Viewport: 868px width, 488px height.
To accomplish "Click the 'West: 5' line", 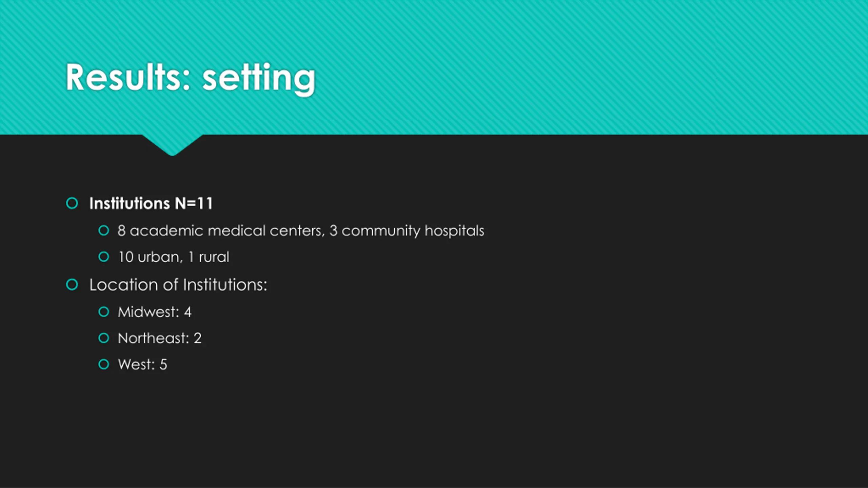I will (x=142, y=365).
